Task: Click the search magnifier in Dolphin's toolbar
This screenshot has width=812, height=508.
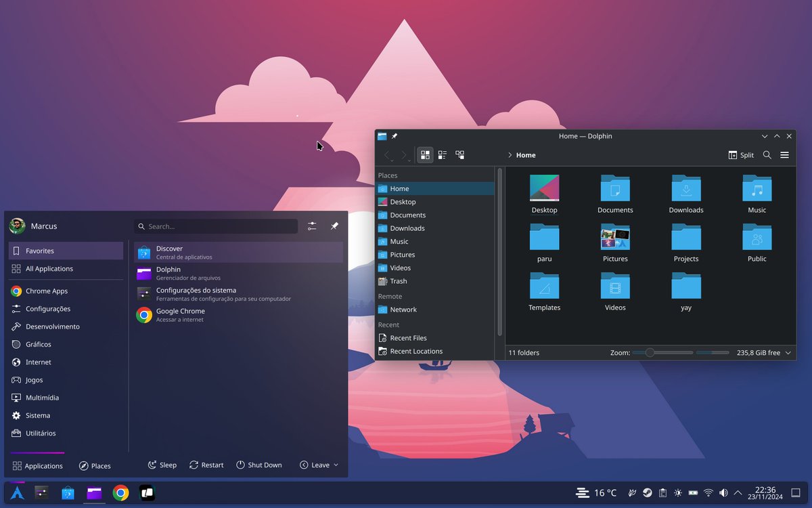Action: pyautogui.click(x=767, y=155)
